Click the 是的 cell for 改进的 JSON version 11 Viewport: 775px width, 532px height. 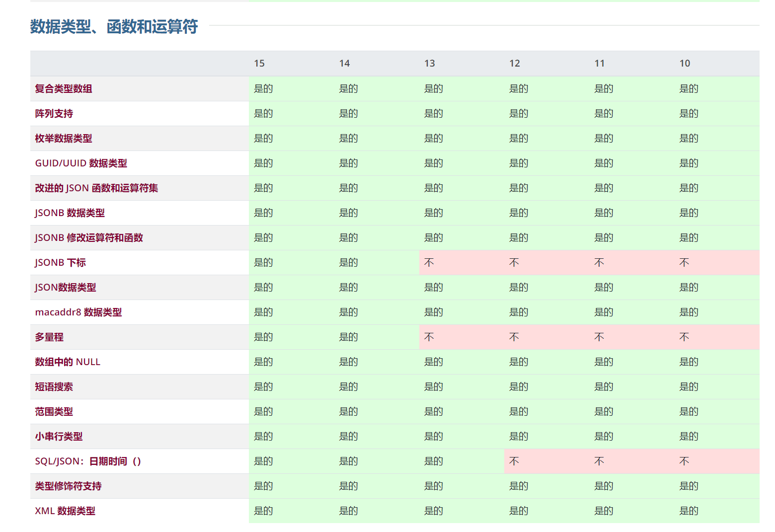click(x=632, y=188)
